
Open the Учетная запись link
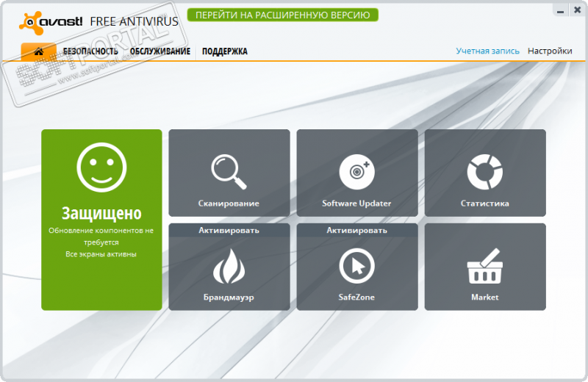[x=487, y=51]
